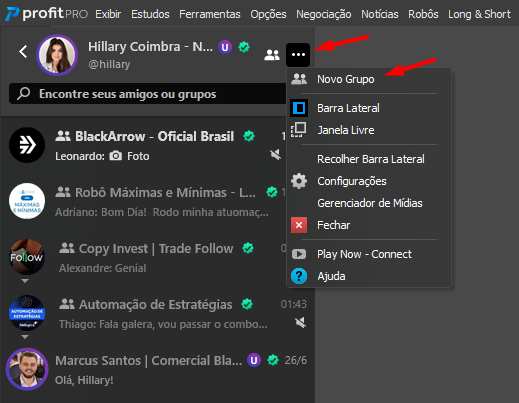Open the Long & Short menu
Viewport: 519px width, 403px height.
(479, 14)
